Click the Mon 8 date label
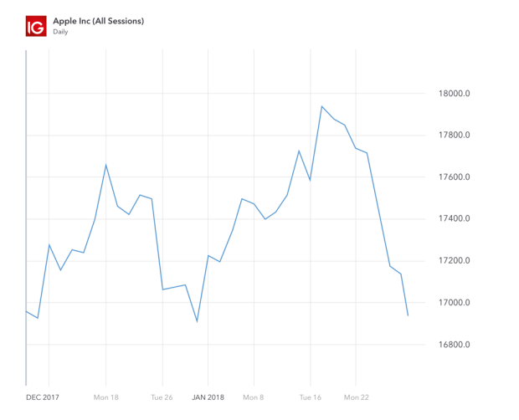Image resolution: width=519 pixels, height=420 pixels. point(253,397)
